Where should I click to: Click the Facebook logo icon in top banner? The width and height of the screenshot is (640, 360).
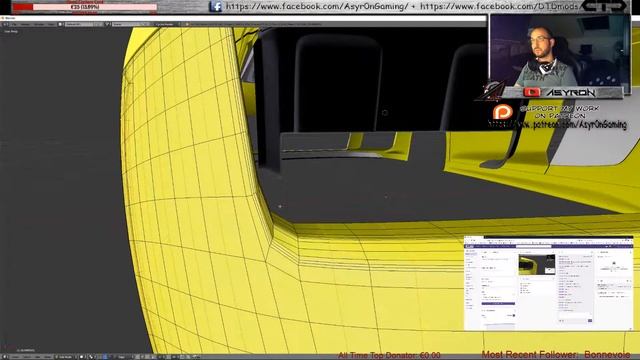pos(216,7)
